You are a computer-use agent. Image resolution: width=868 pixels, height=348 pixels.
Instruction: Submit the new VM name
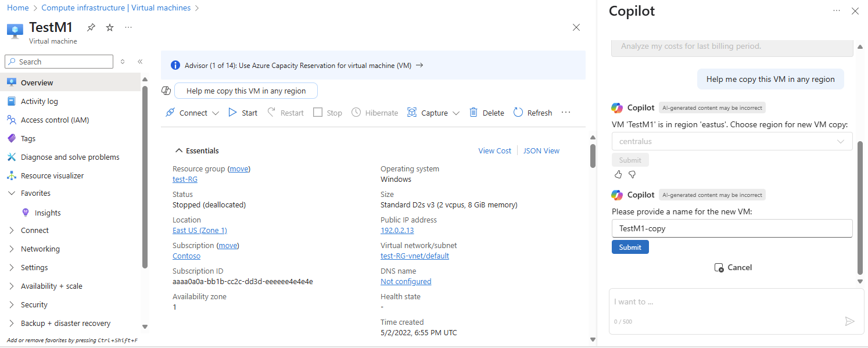click(630, 247)
